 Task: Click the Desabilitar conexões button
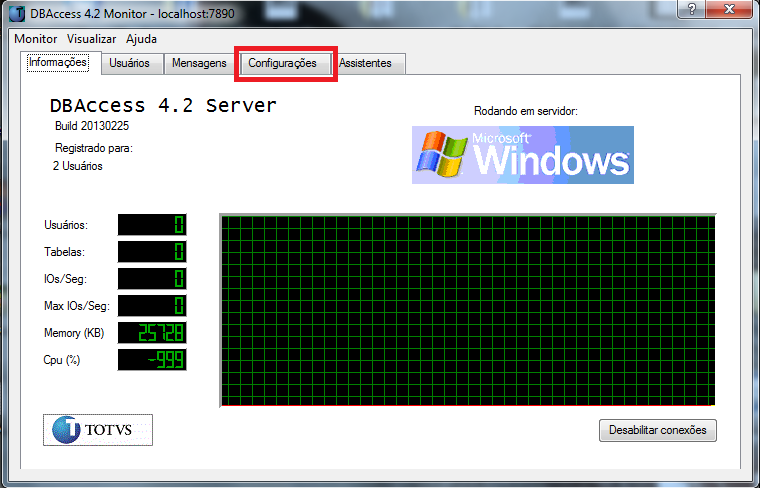658,430
